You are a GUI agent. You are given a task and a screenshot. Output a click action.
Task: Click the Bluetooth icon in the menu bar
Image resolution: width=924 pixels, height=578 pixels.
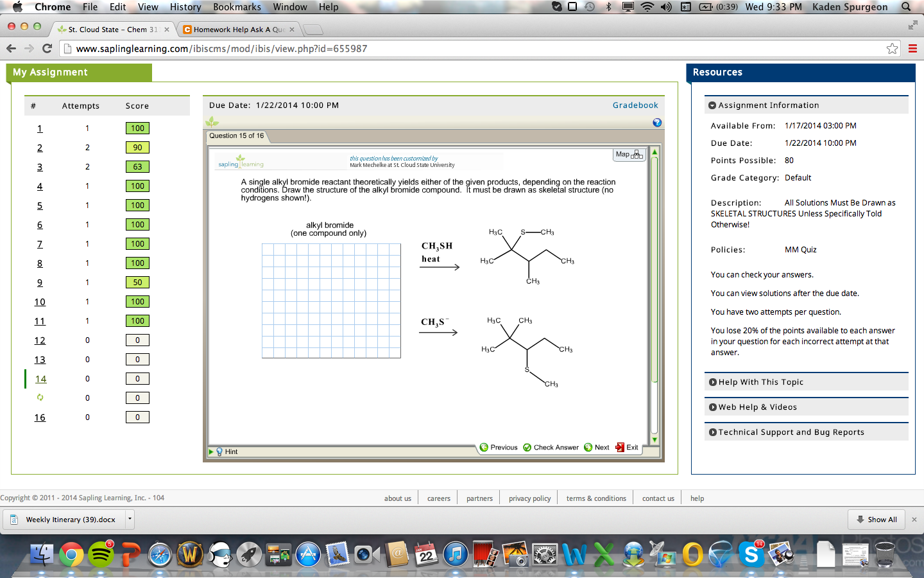tap(608, 7)
